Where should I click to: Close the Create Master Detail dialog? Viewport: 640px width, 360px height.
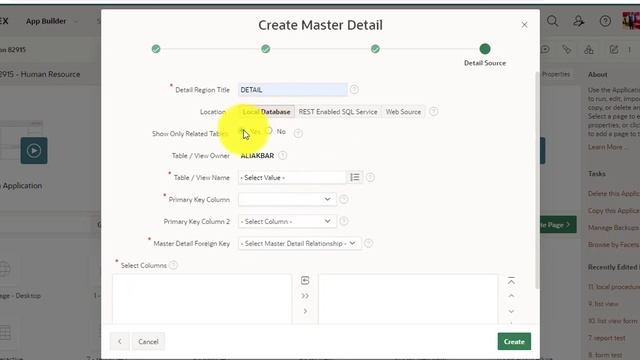[x=524, y=25]
